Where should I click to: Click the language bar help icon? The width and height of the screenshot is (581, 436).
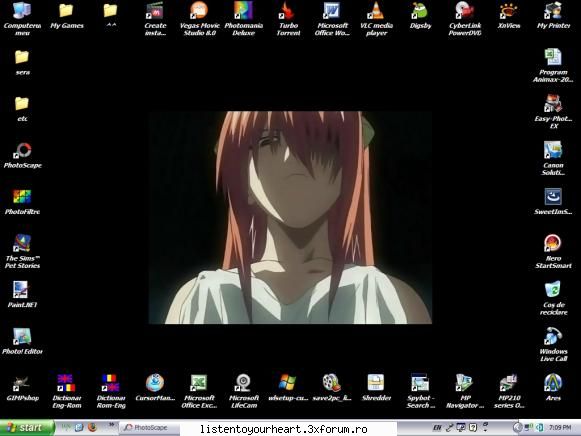(x=473, y=427)
